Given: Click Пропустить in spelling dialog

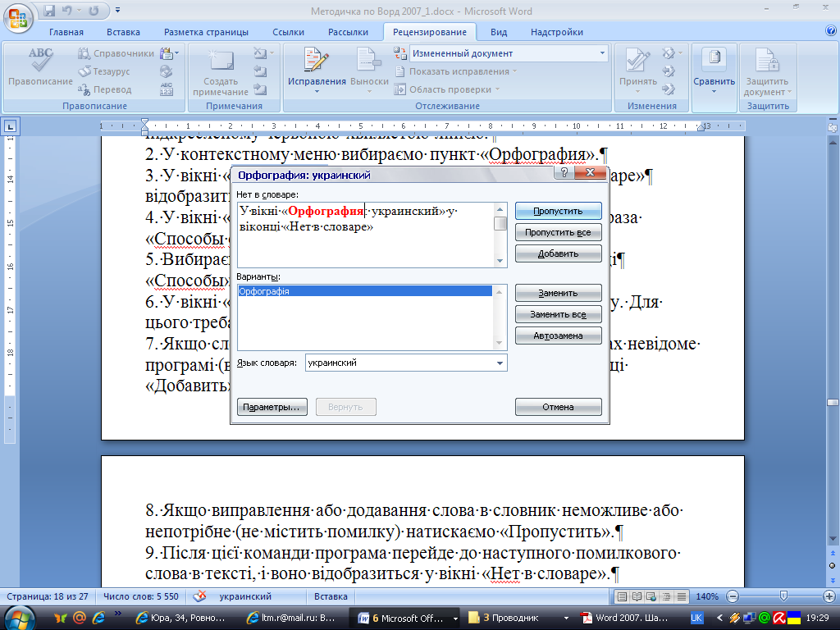Looking at the screenshot, I should 558,211.
